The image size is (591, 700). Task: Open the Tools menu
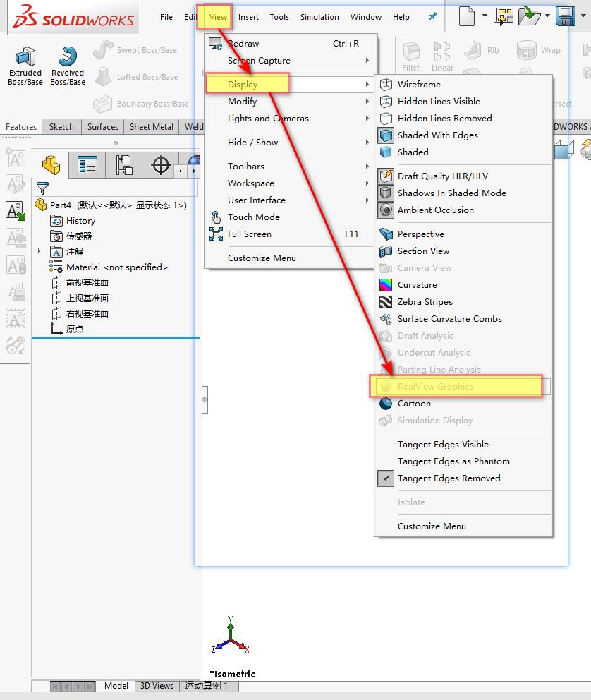point(279,16)
